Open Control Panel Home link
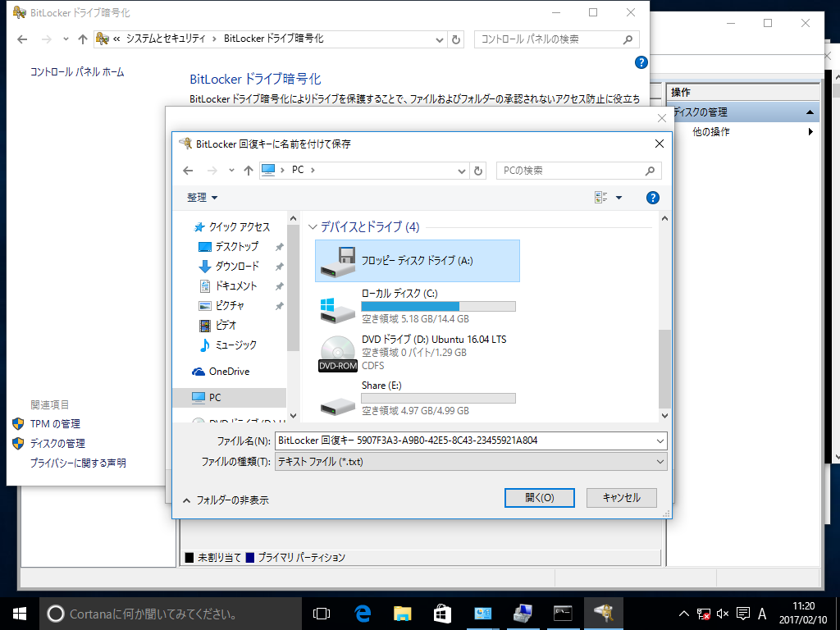The width and height of the screenshot is (840, 630). [x=77, y=72]
